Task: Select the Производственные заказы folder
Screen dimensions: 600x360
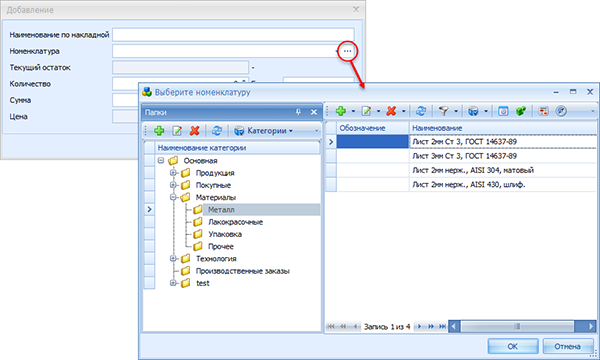Action: pos(243,271)
